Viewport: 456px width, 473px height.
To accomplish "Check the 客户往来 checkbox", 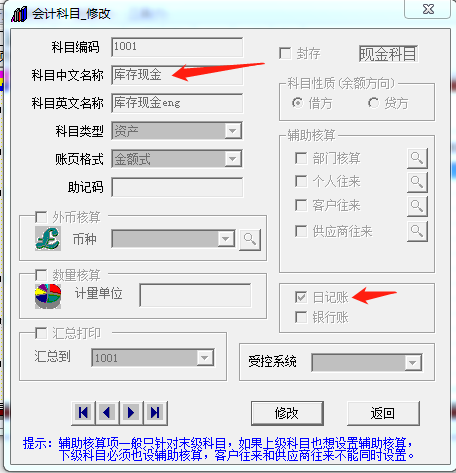I will 301,205.
